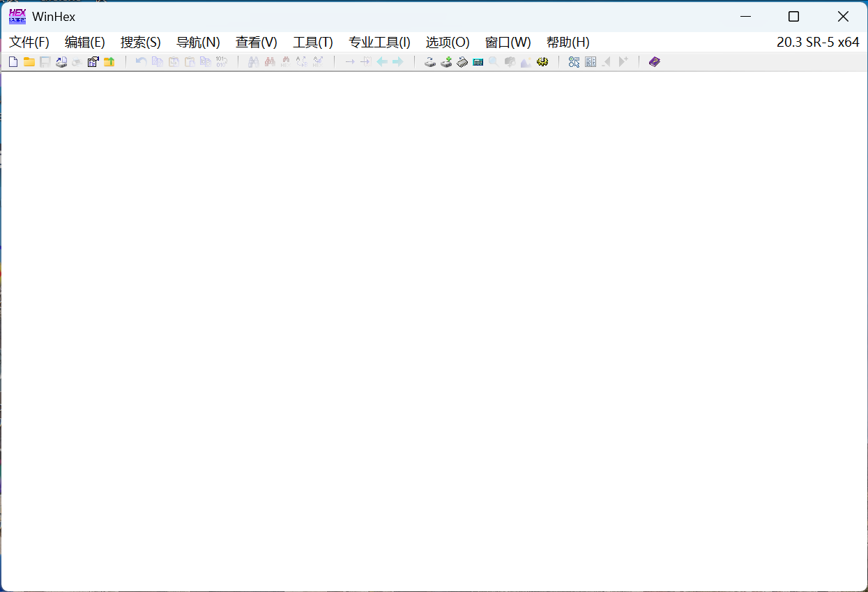Open the Properties clipboard icon
Screen dimensions: 868x592
[93, 62]
